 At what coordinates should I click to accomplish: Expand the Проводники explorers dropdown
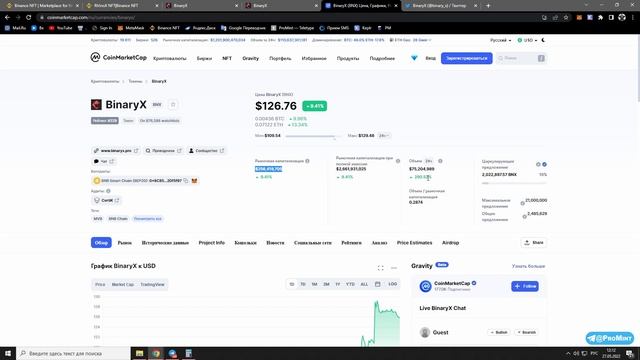tap(163, 151)
